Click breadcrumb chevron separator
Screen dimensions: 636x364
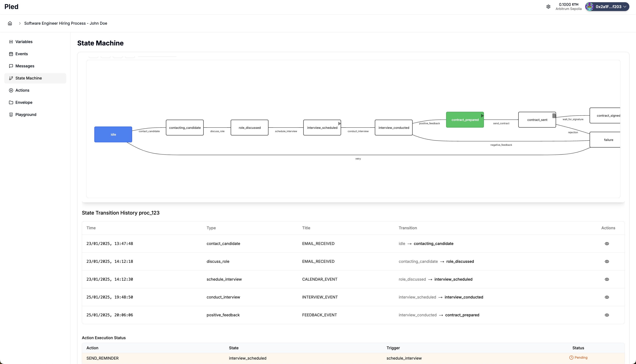tap(20, 23)
